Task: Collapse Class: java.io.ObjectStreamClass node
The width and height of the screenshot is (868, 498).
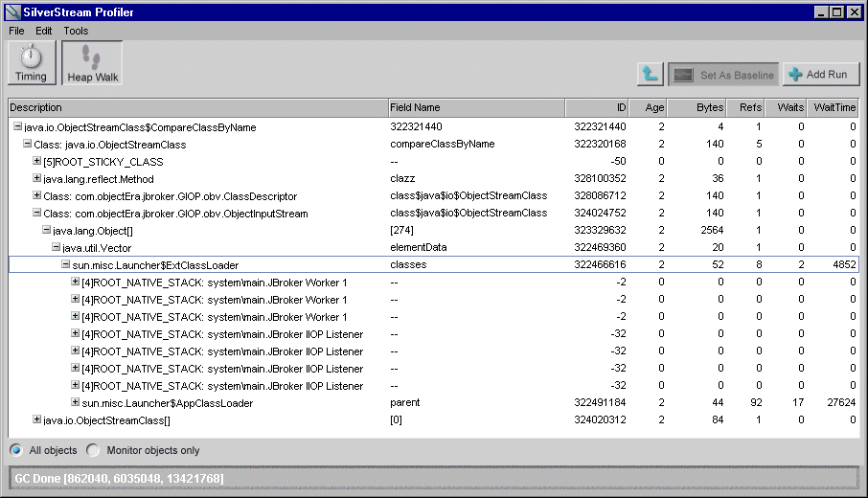Action: pos(27,144)
